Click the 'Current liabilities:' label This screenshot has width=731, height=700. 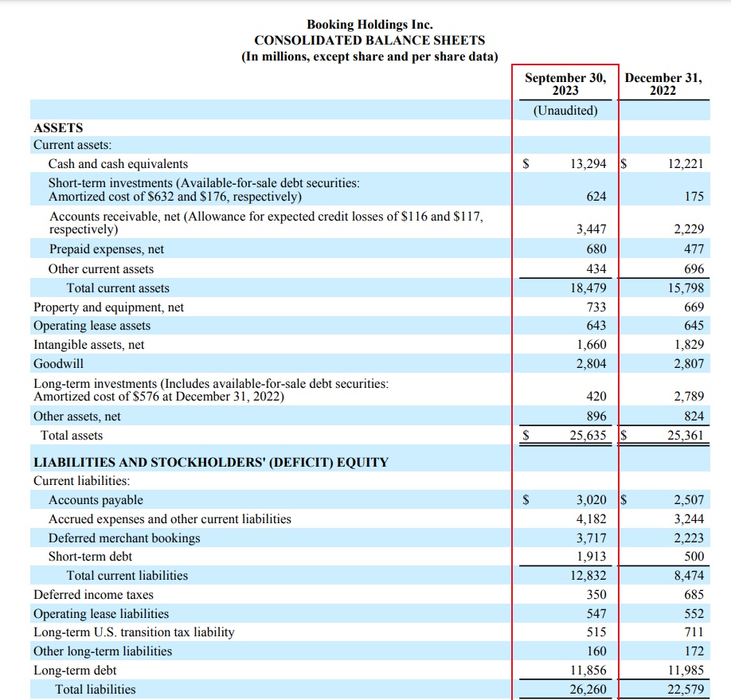(81, 481)
